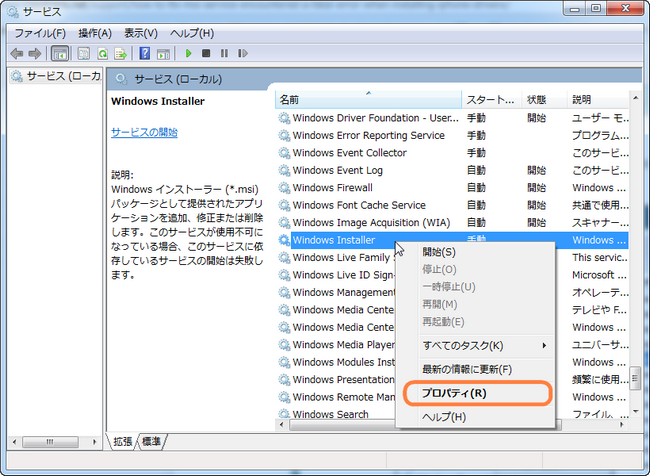Image resolution: width=650 pixels, height=476 pixels.
Task: Click the tree pane scroll right arrow
Action: pyautogui.click(x=95, y=442)
